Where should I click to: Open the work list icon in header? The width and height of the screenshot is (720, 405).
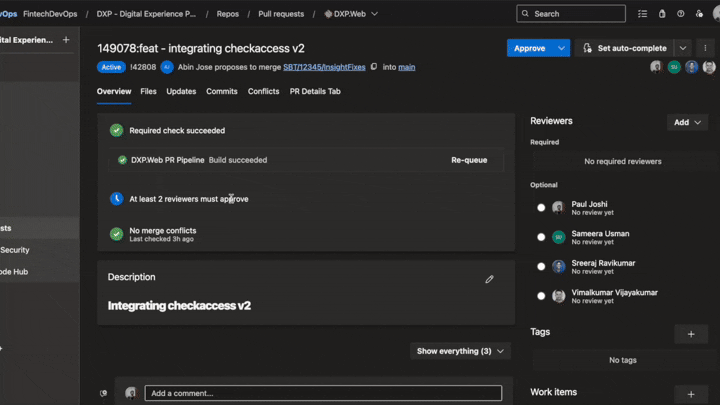643,14
